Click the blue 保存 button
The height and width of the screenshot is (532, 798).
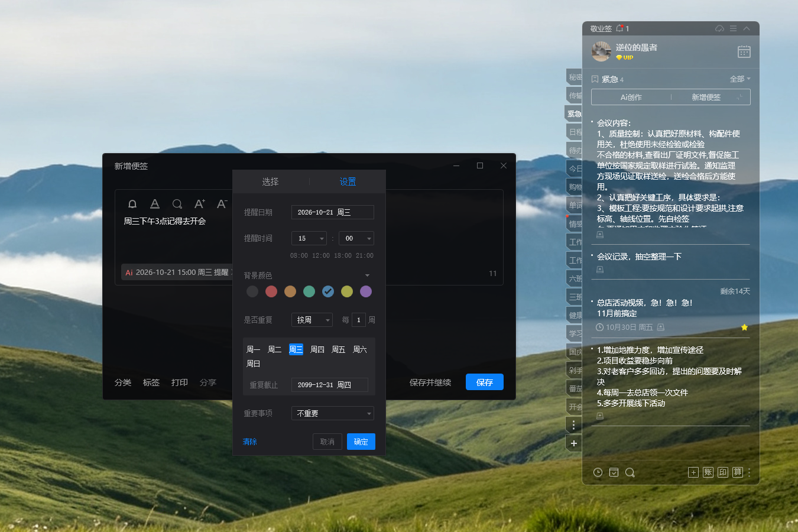(x=485, y=382)
